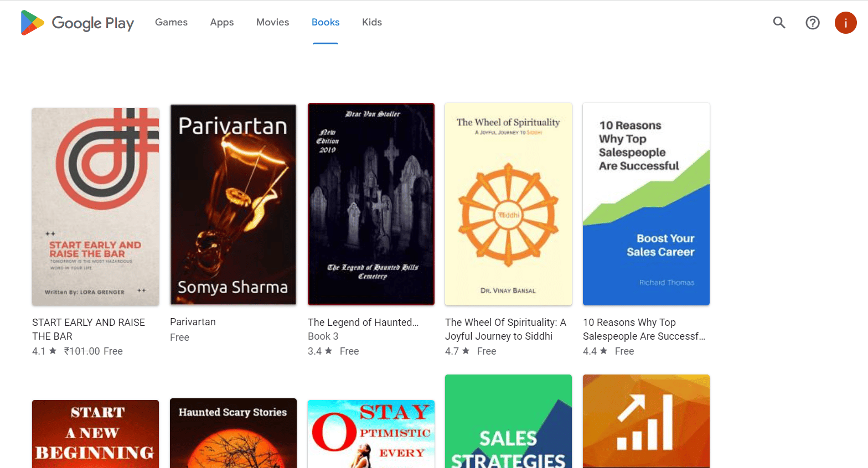Open the Kids tab

[371, 22]
